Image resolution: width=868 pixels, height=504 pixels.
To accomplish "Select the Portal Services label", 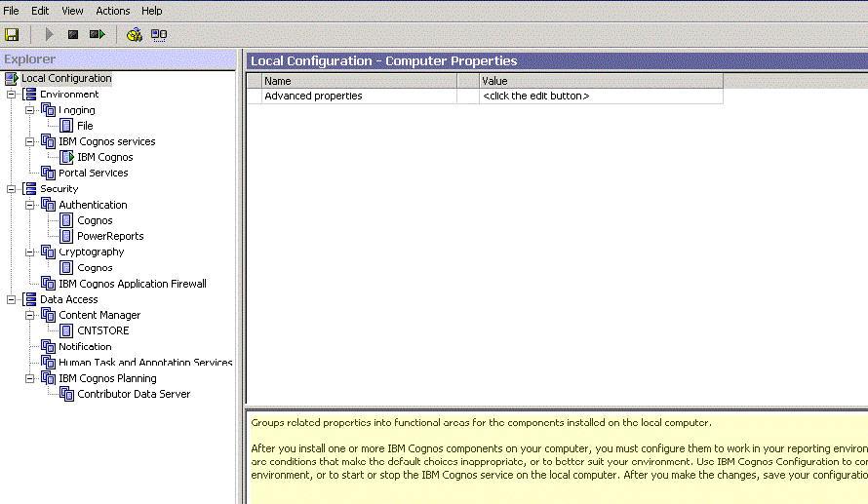I will (94, 173).
